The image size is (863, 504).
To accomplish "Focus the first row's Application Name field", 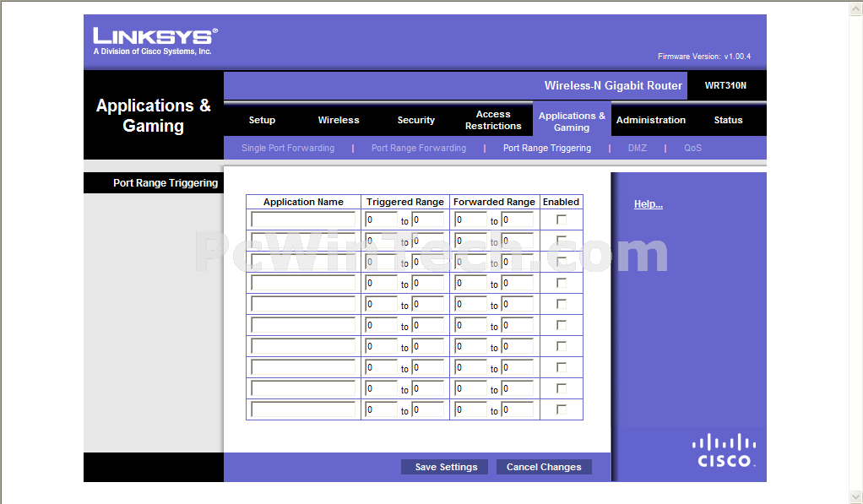I will 303,219.
